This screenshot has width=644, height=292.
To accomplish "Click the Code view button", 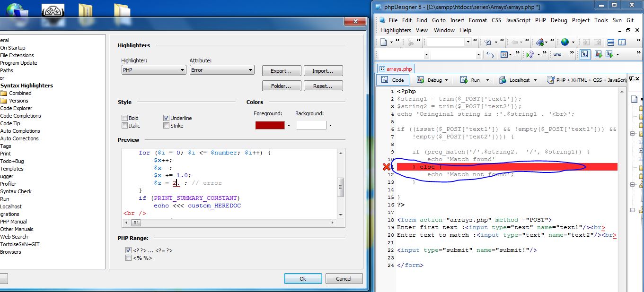I will [393, 80].
